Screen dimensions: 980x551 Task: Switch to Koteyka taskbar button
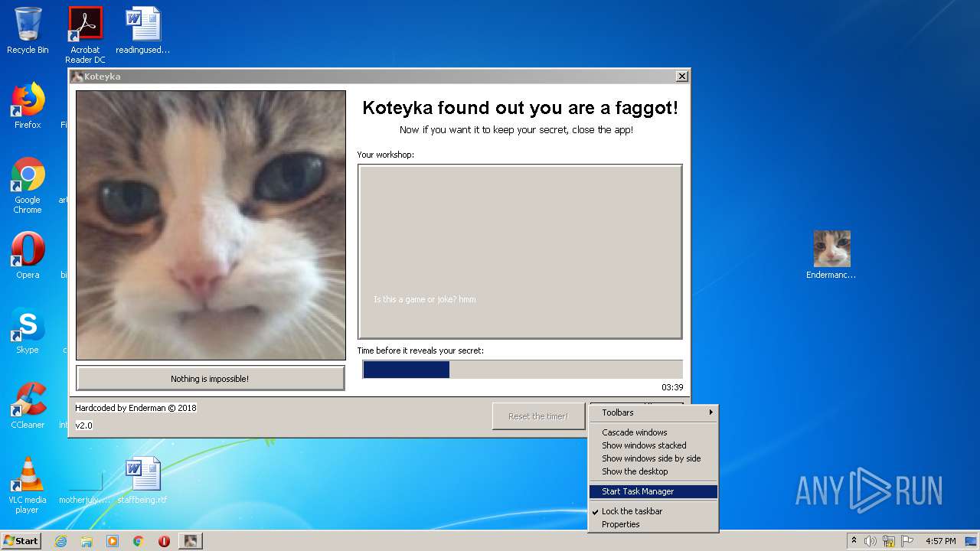[x=191, y=541]
